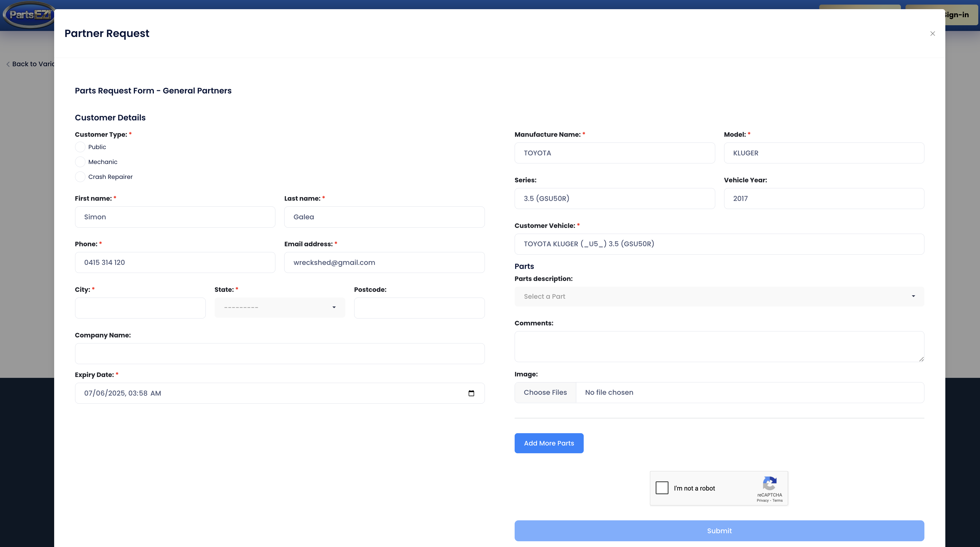Click the back chevron beside Back to Variants
The height and width of the screenshot is (547, 980).
[x=8, y=64]
